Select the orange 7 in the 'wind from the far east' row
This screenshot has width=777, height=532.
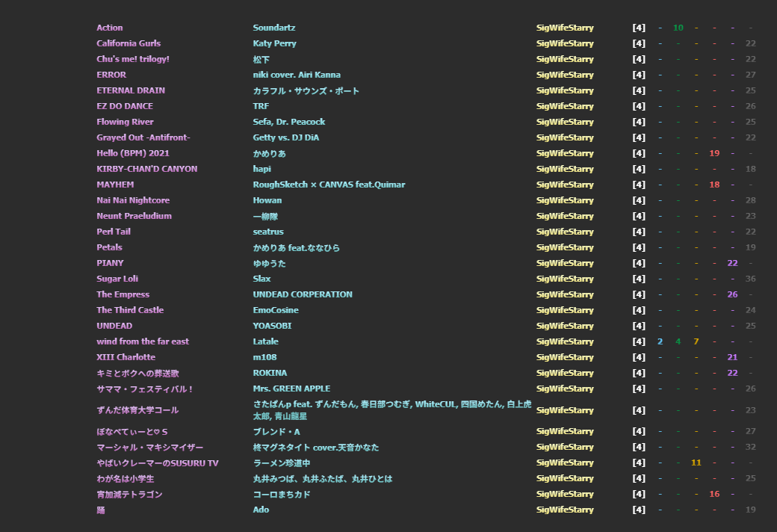click(696, 341)
